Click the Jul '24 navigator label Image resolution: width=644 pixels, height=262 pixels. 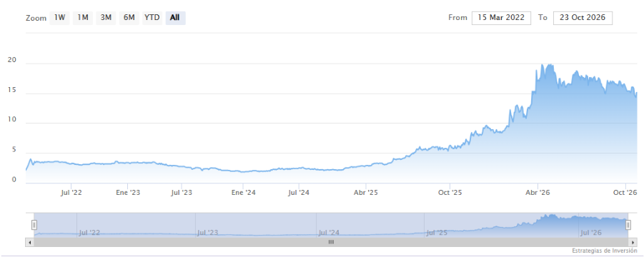[329, 233]
